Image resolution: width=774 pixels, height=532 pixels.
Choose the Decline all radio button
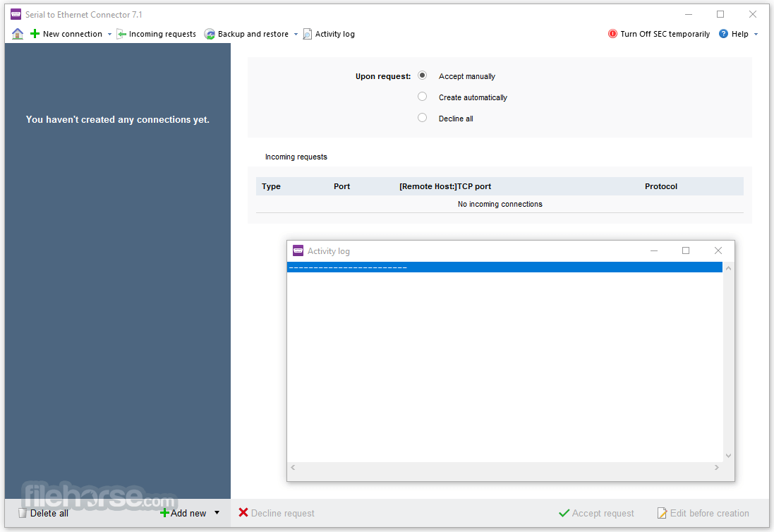tap(422, 118)
